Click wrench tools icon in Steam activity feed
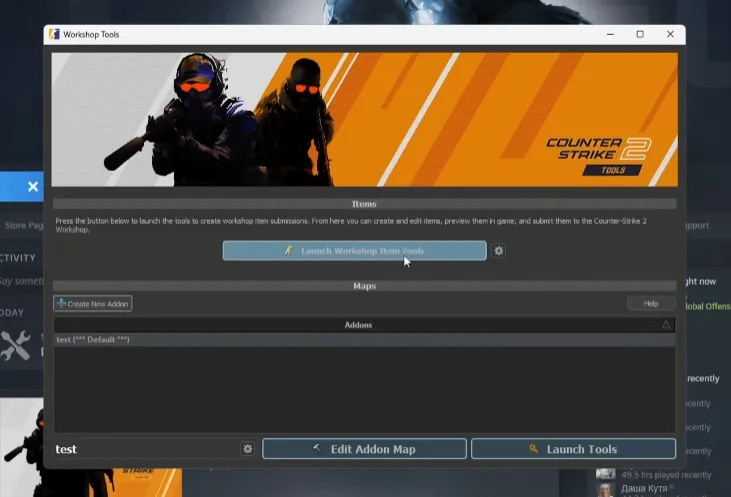 (x=15, y=345)
